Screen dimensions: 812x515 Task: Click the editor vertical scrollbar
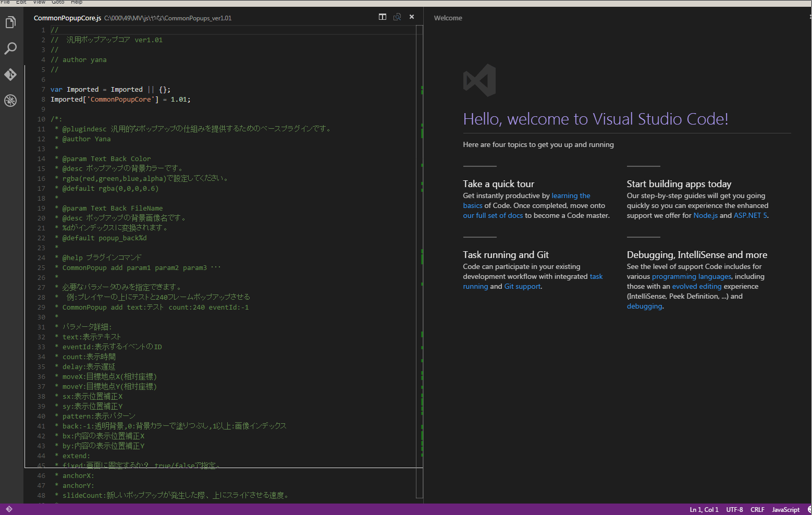pyautogui.click(x=420, y=261)
